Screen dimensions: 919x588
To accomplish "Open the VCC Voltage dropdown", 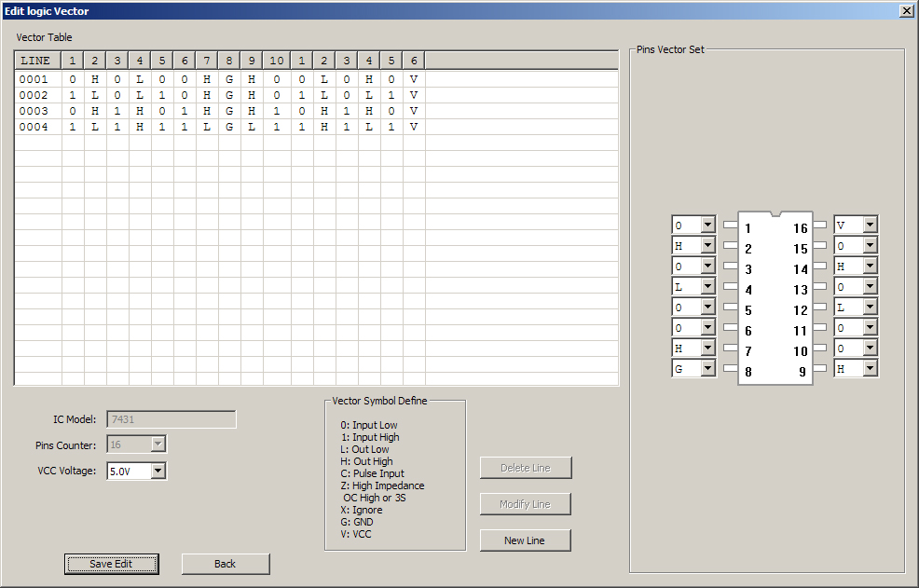I will click(x=158, y=472).
